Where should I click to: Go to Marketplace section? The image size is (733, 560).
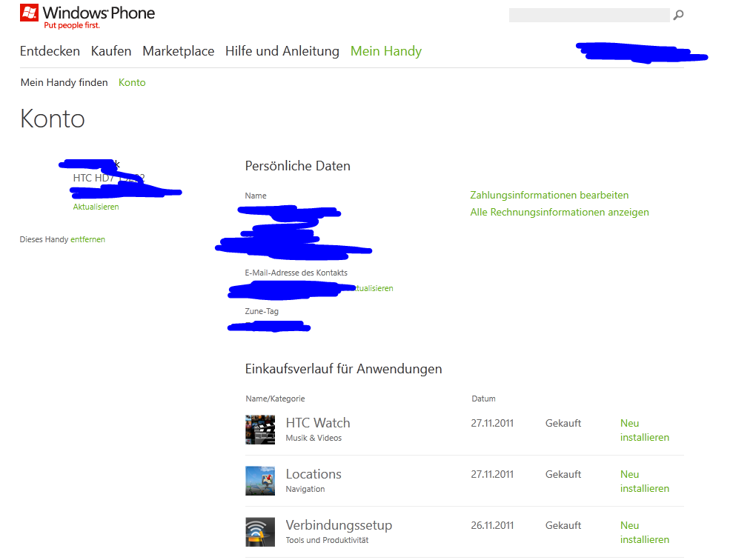[179, 51]
